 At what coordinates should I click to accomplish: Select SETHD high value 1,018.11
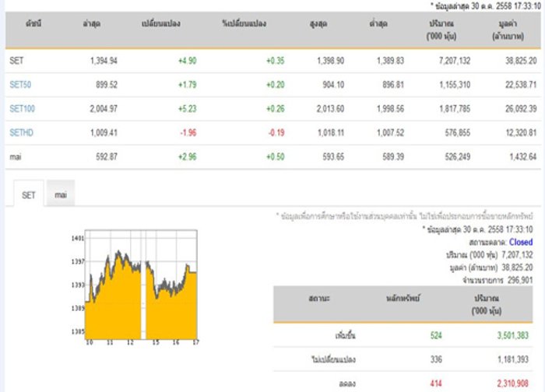pos(331,133)
